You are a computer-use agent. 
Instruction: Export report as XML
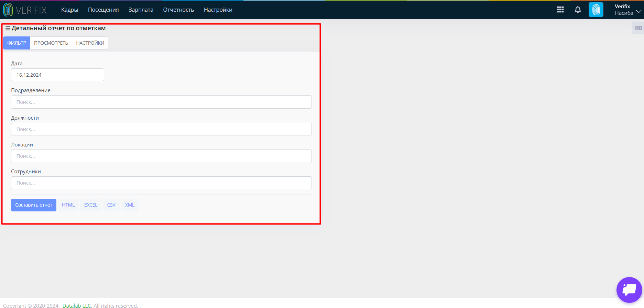pos(130,205)
